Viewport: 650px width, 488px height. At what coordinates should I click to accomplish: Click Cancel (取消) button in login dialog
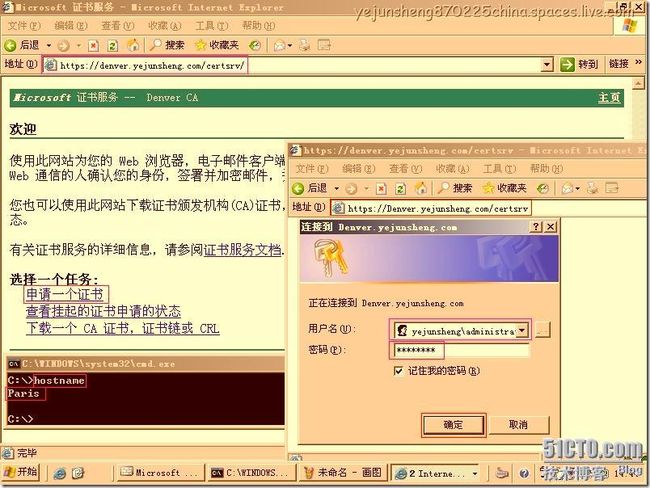point(519,425)
